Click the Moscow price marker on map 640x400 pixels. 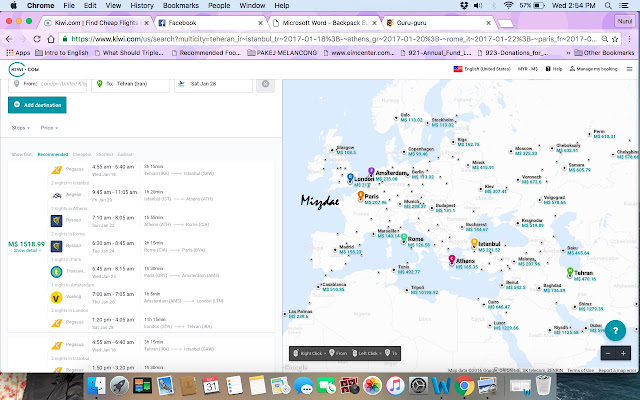[526, 151]
